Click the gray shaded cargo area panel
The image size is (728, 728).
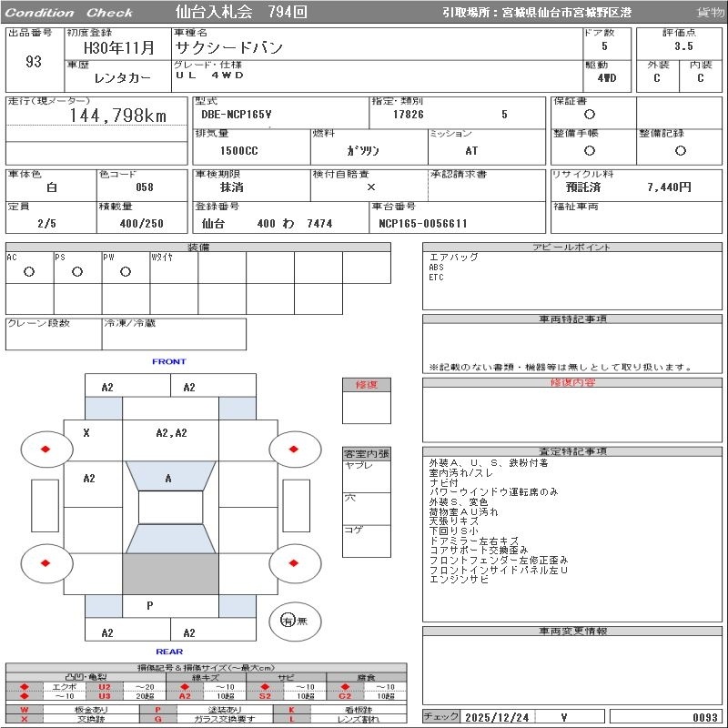[170, 573]
